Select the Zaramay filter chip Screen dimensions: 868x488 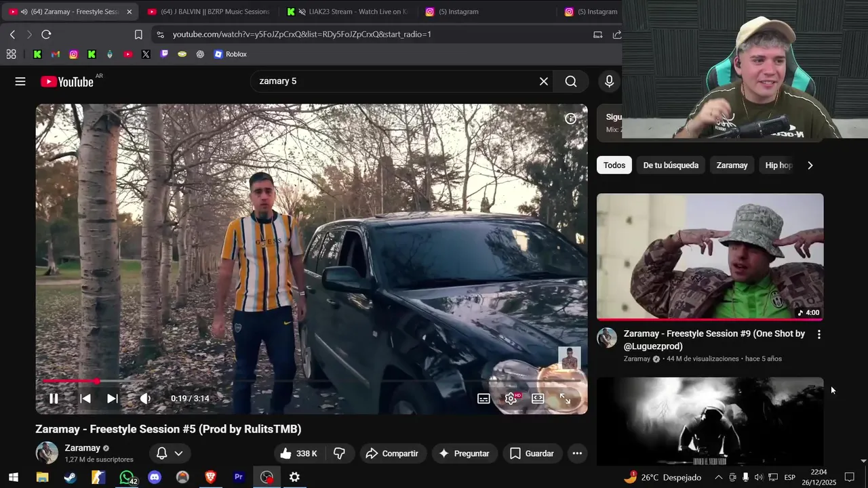pyautogui.click(x=732, y=165)
